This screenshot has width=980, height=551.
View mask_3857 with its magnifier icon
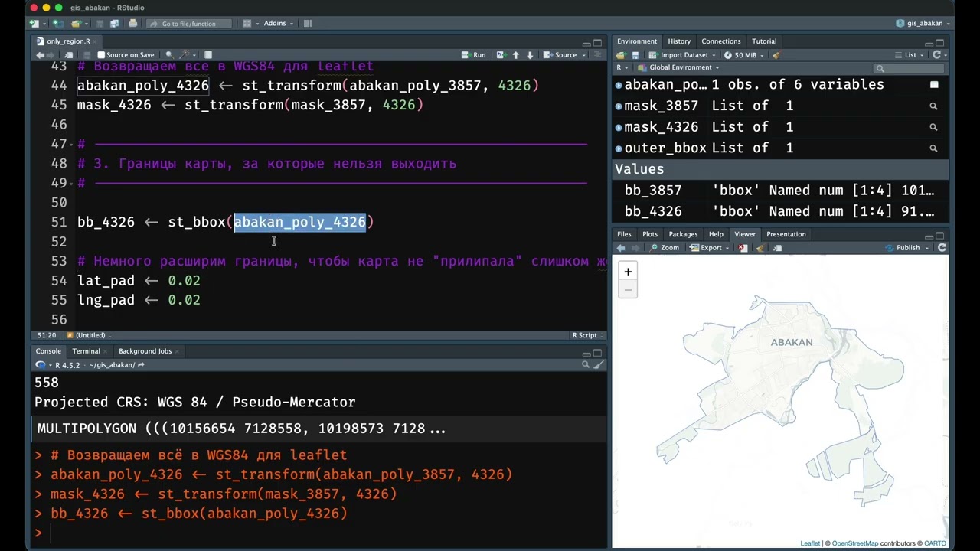[x=933, y=106]
